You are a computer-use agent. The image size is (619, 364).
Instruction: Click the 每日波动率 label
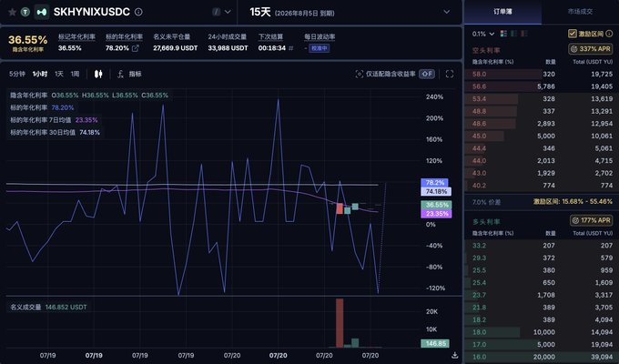point(320,36)
